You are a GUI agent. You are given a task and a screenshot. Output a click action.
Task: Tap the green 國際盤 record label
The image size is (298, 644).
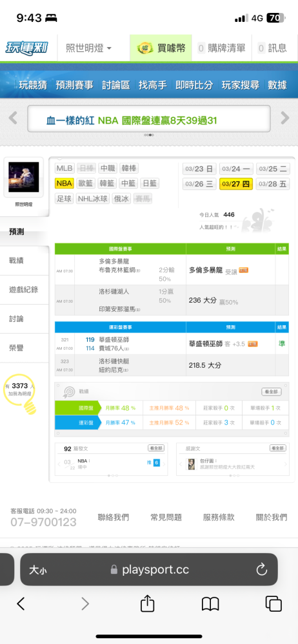pyautogui.click(x=77, y=408)
